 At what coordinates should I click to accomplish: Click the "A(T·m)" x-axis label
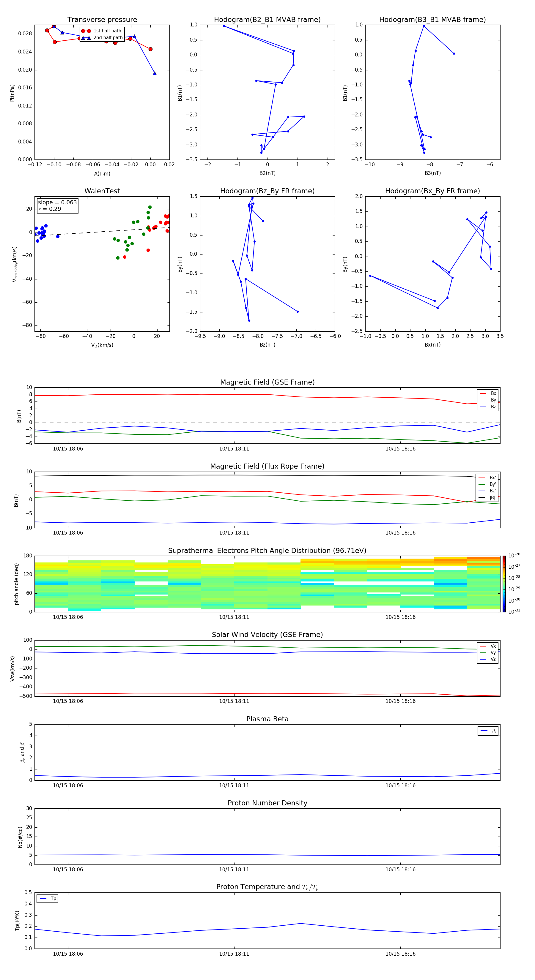point(102,174)
